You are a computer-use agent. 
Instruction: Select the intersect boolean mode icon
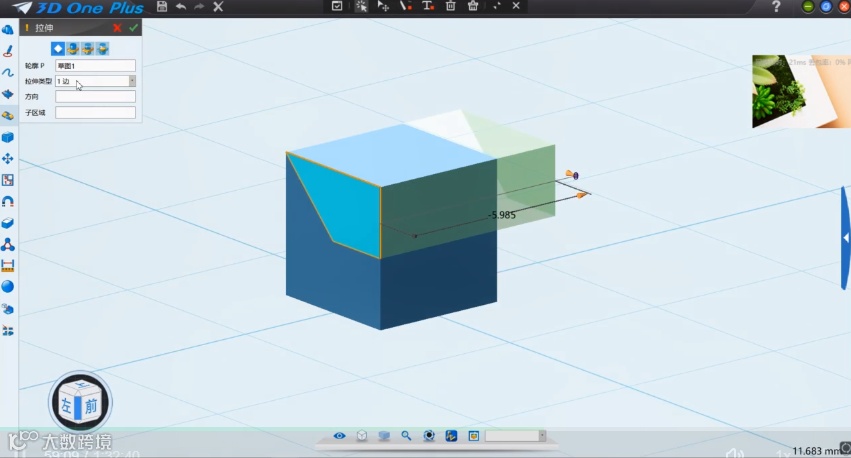[x=102, y=49]
